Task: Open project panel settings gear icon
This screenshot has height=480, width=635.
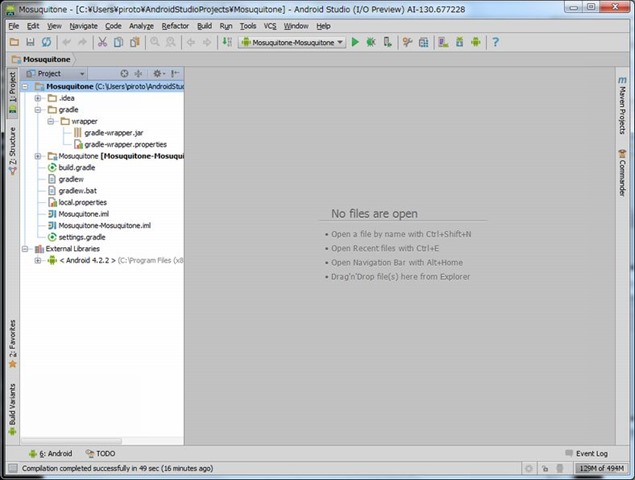Action: pyautogui.click(x=158, y=73)
